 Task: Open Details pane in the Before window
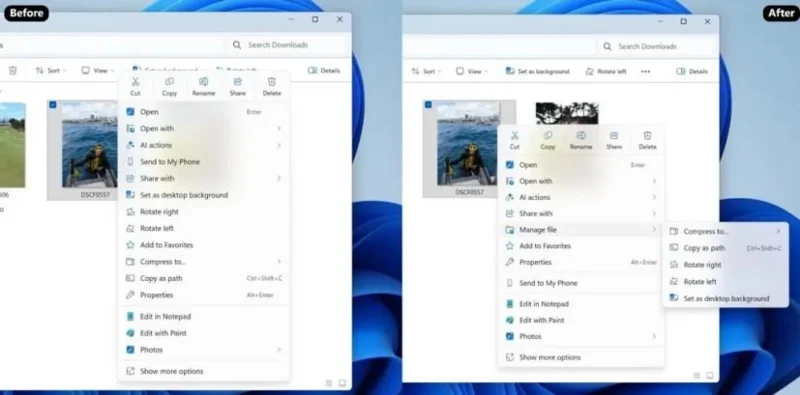[x=324, y=70]
